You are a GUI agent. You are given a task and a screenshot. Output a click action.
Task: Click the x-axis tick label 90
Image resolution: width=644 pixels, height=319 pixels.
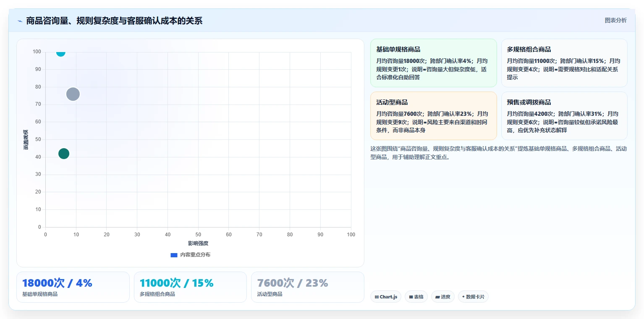point(320,235)
